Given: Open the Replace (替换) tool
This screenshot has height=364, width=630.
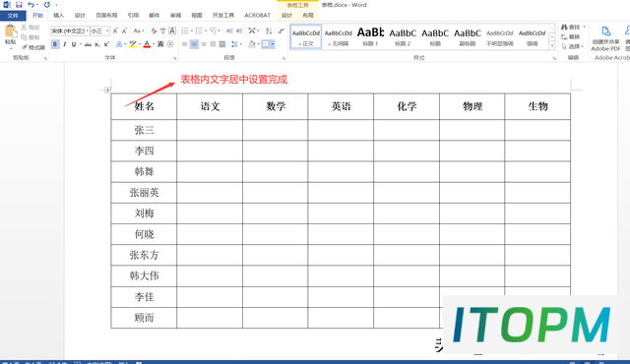Looking at the screenshot, I should point(571,37).
